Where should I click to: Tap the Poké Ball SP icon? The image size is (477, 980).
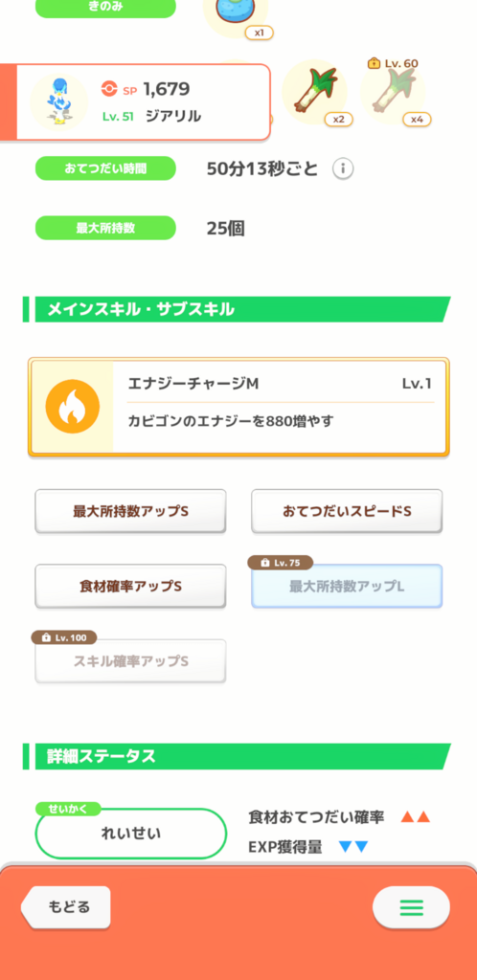pyautogui.click(x=109, y=90)
